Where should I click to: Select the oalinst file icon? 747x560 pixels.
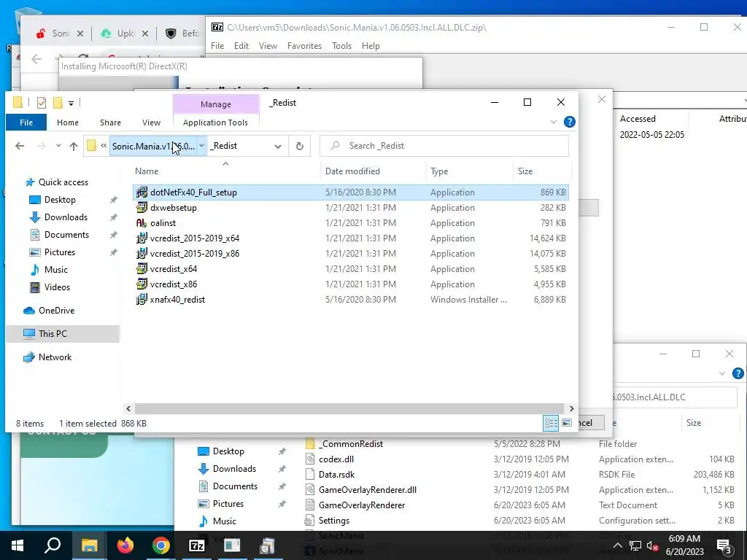click(x=142, y=223)
